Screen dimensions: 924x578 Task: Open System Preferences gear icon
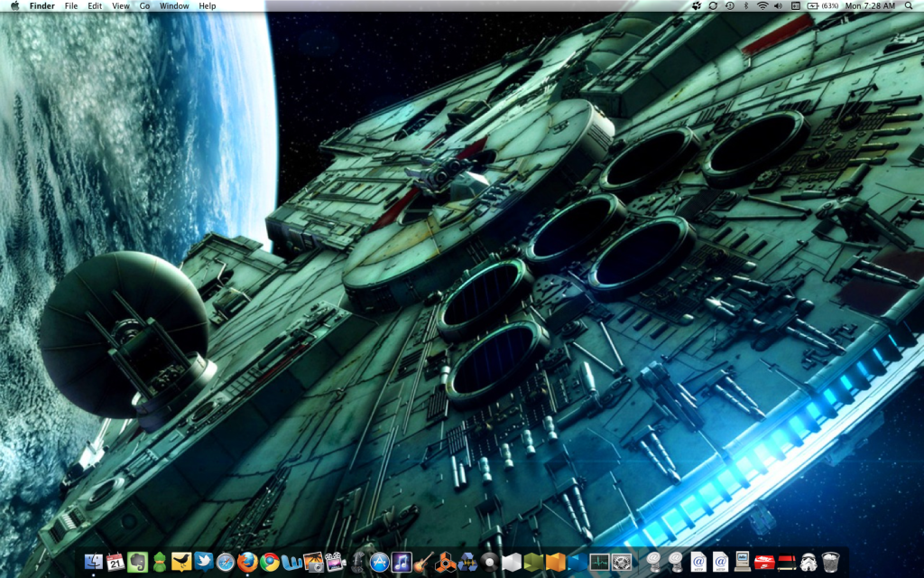(x=622, y=562)
